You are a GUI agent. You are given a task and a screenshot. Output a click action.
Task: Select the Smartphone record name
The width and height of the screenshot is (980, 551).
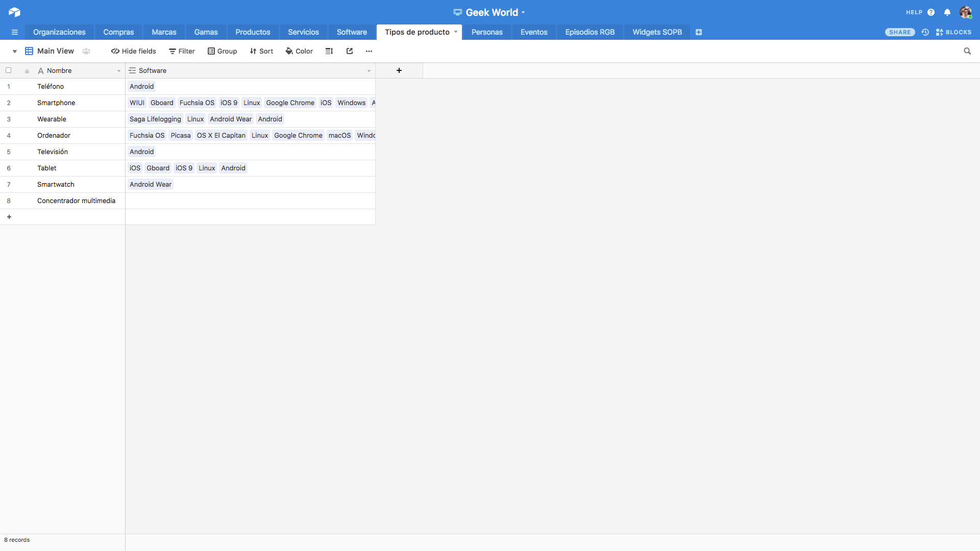(56, 103)
